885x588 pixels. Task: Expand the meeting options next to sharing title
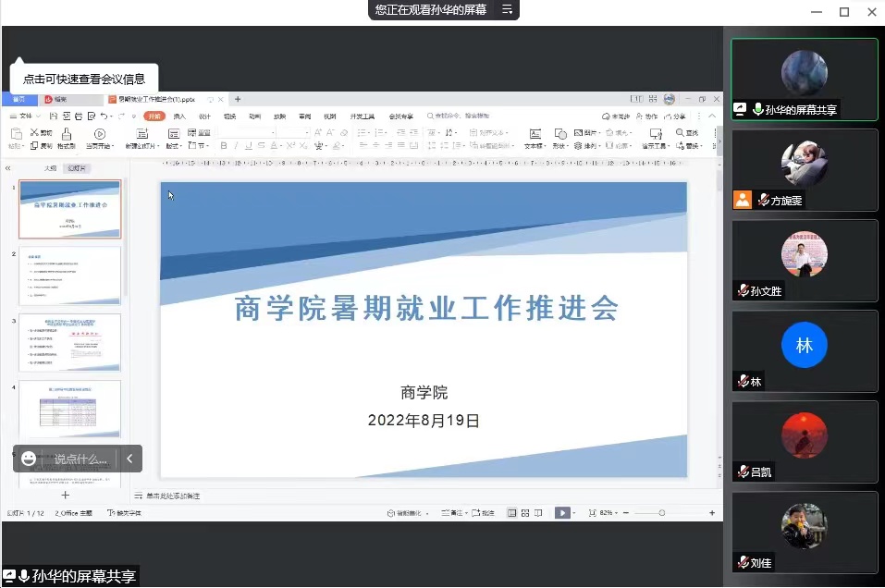pyautogui.click(x=507, y=10)
